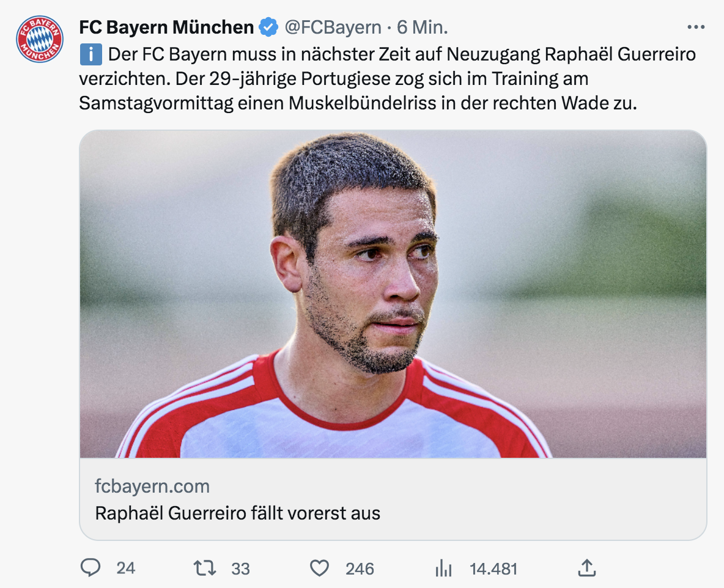Click the FC Bayern München profile avatar
This screenshot has width=724, height=588.
(40, 39)
